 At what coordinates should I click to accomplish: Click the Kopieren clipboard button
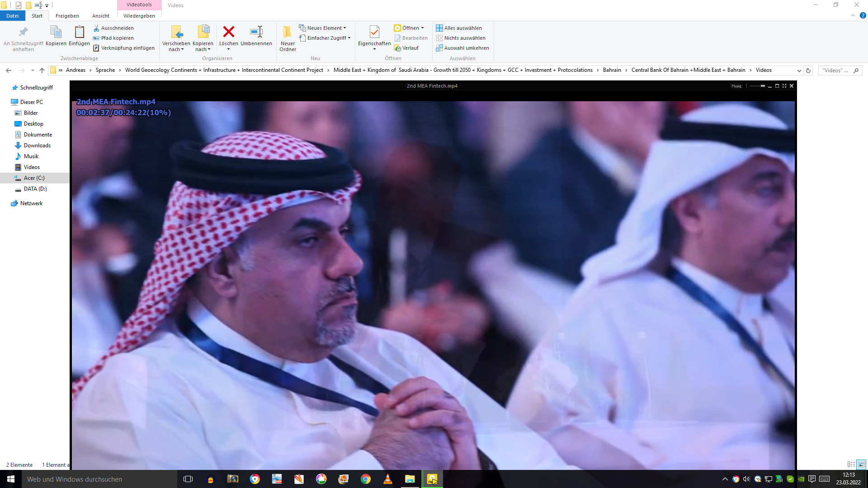click(x=56, y=36)
